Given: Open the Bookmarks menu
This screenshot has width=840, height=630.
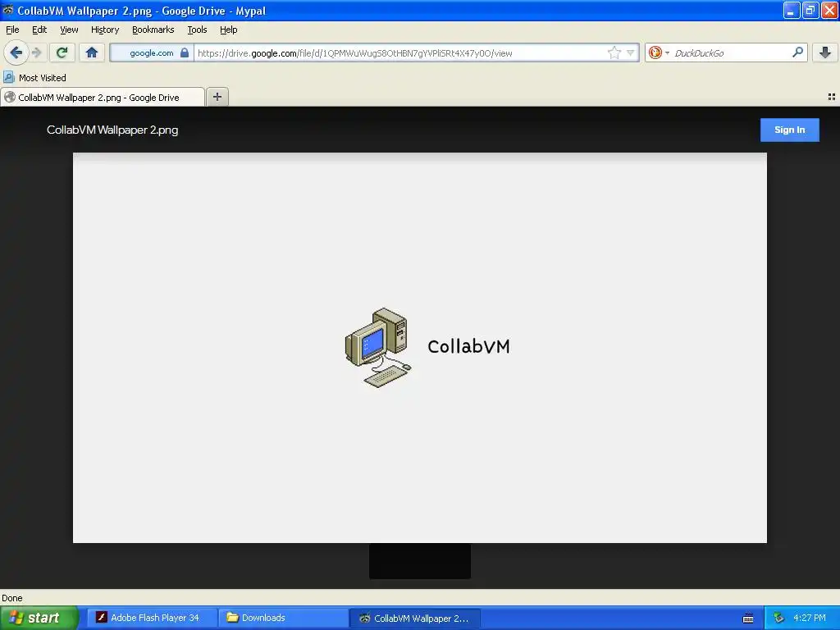Looking at the screenshot, I should pyautogui.click(x=153, y=30).
